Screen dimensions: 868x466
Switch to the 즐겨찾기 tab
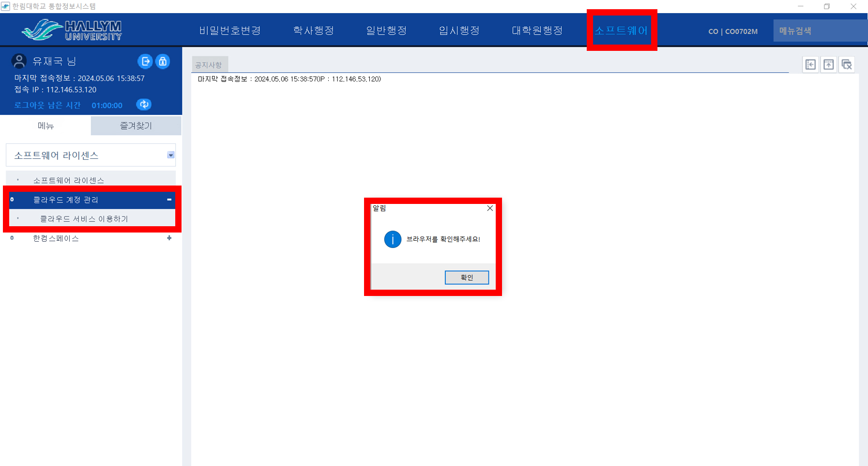tap(136, 125)
